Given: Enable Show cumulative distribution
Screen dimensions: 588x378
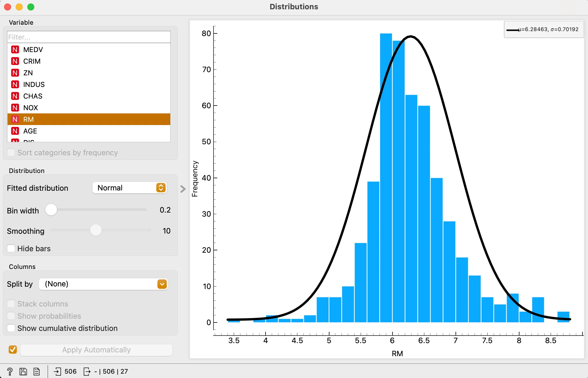Looking at the screenshot, I should click(11, 328).
